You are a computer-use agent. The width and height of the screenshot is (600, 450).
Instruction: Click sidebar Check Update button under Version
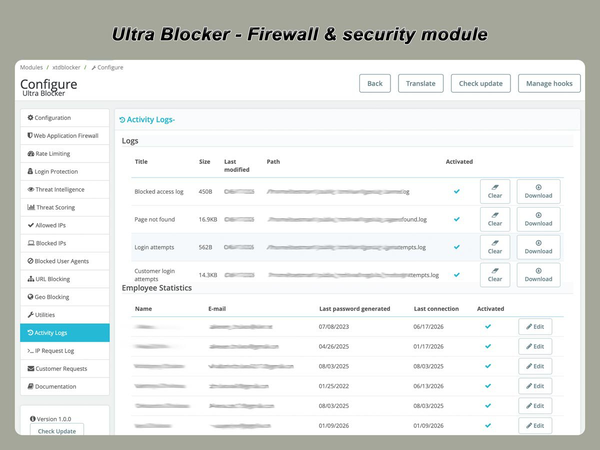pos(57,430)
